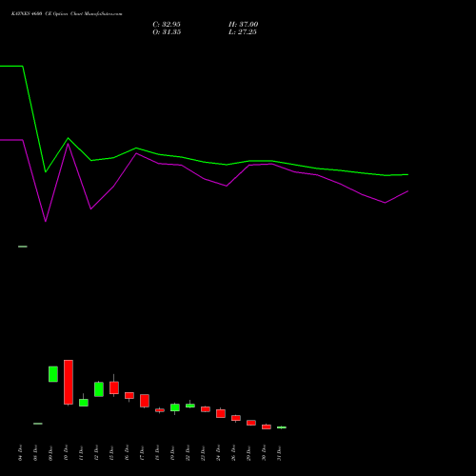Viewport: 476px width, 476px height.
Task: Select the red candlestick for 26 Dec
Action: click(x=236, y=418)
